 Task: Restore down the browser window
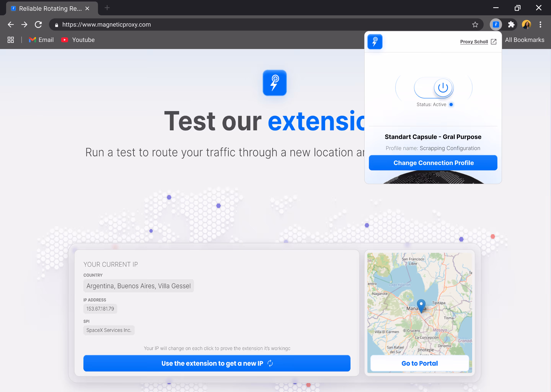pos(517,8)
